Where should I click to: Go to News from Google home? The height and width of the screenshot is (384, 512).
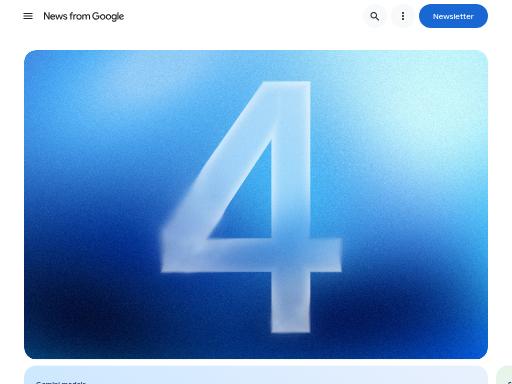point(84,16)
